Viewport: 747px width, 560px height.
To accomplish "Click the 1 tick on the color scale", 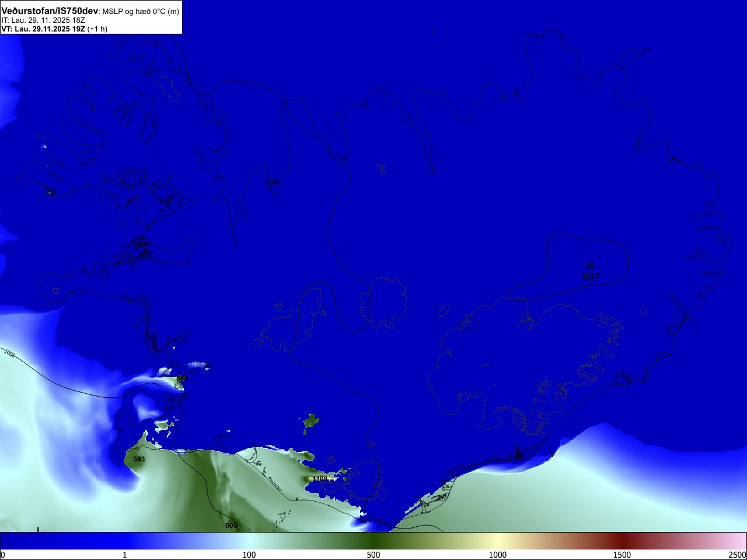I will coord(124,555).
